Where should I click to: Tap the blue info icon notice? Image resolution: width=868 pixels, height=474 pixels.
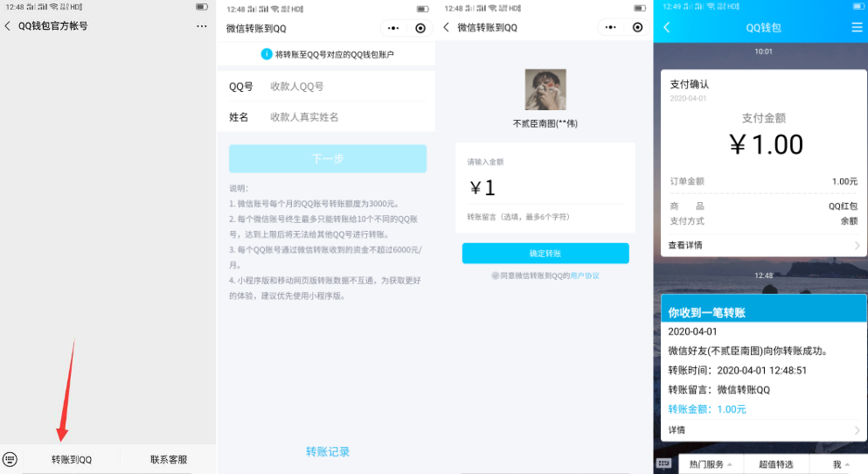coord(267,53)
